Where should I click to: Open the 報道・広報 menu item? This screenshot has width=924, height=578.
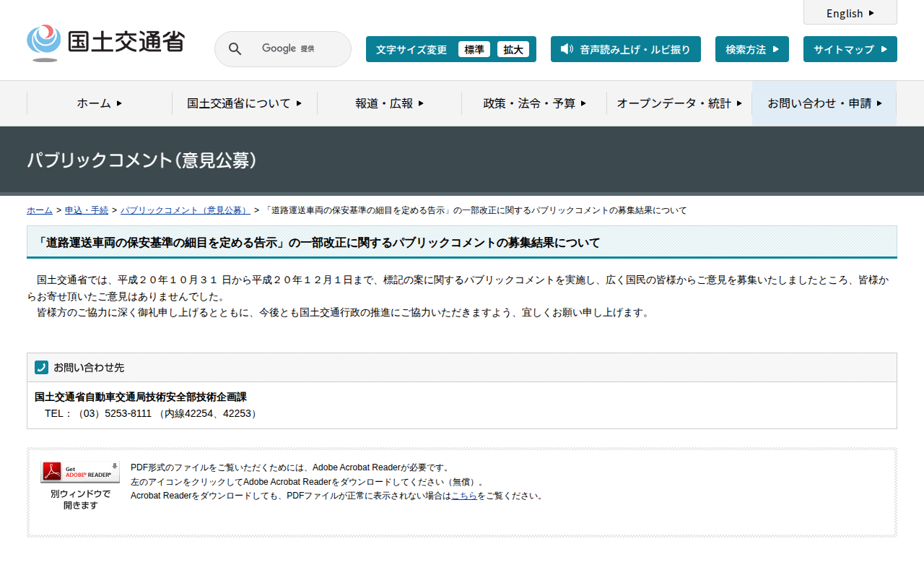pyautogui.click(x=388, y=103)
